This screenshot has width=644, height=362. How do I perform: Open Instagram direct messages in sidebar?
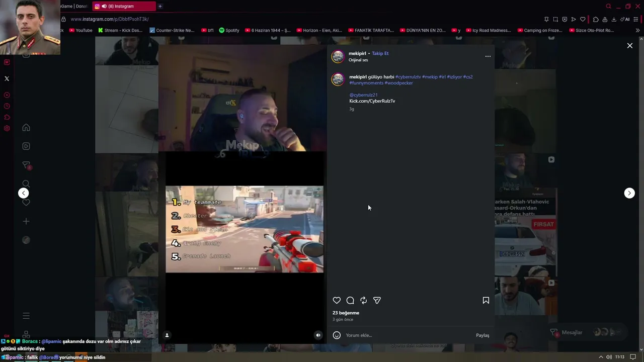tap(26, 165)
